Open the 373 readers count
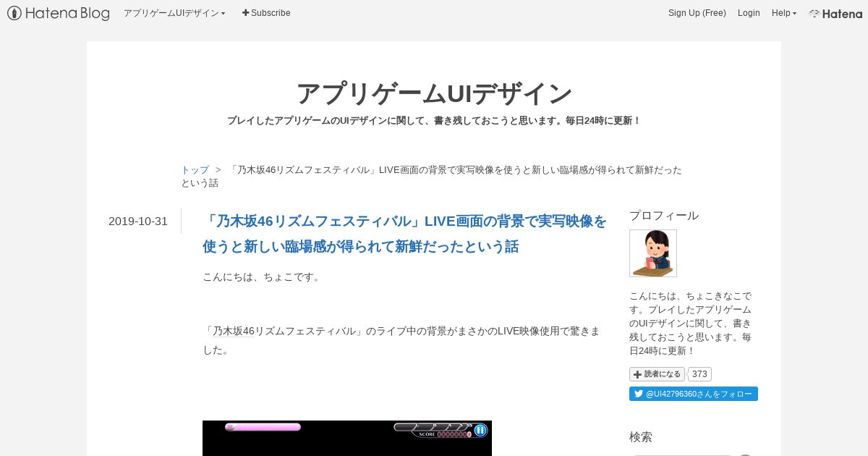 (x=699, y=374)
